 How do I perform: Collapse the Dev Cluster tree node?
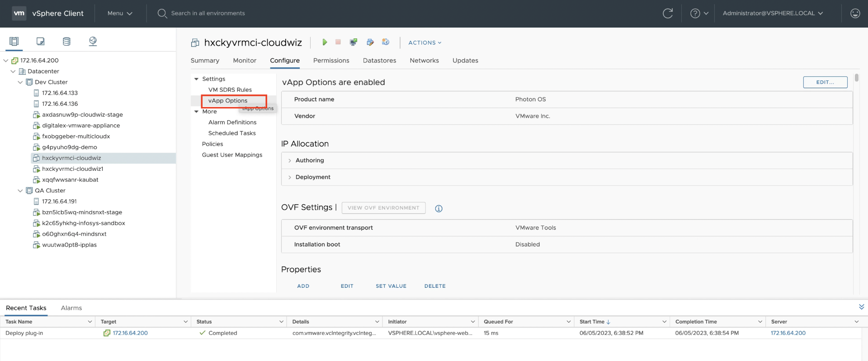click(20, 82)
